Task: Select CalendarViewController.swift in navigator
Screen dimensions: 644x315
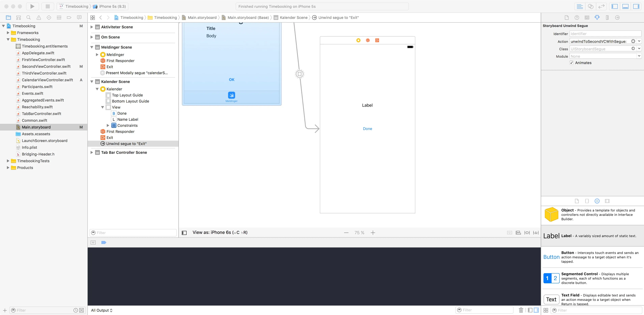Action: [x=47, y=80]
